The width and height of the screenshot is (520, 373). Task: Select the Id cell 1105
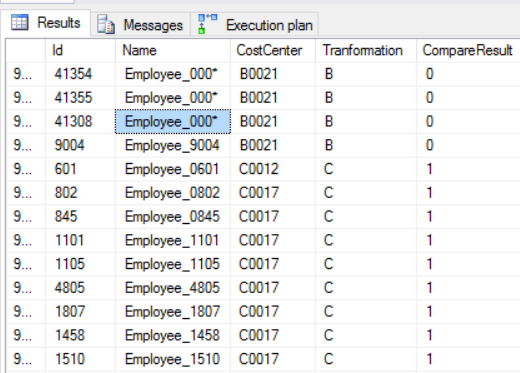point(80,264)
